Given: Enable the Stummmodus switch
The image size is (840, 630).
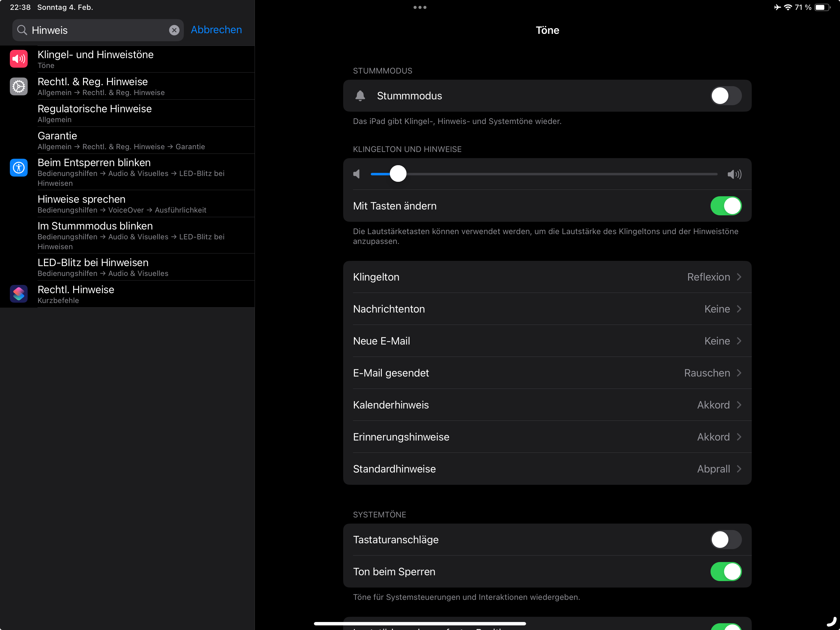Looking at the screenshot, I should (x=726, y=96).
